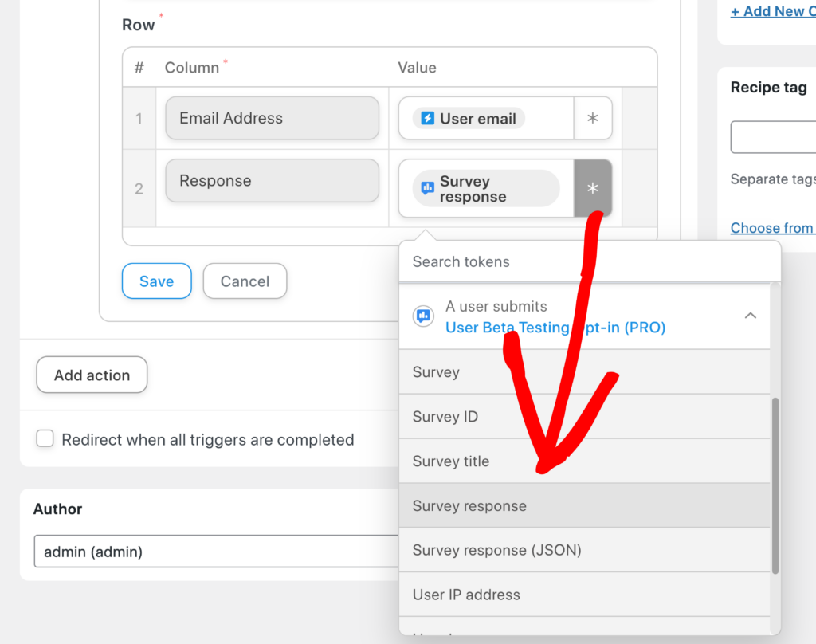The width and height of the screenshot is (816, 644).
Task: Collapse the trigger token group with the chevron
Action: [750, 315]
